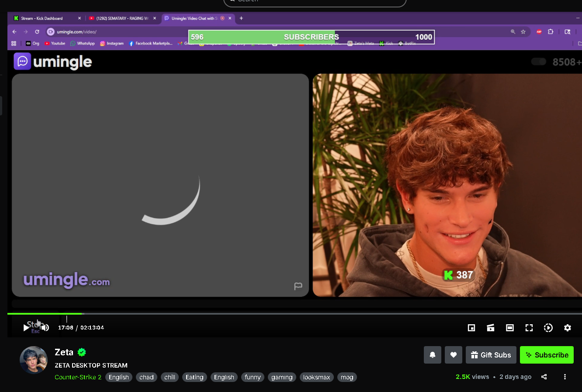This screenshot has width=582, height=392.
Task: Click the green Subscribe button
Action: coord(547,355)
